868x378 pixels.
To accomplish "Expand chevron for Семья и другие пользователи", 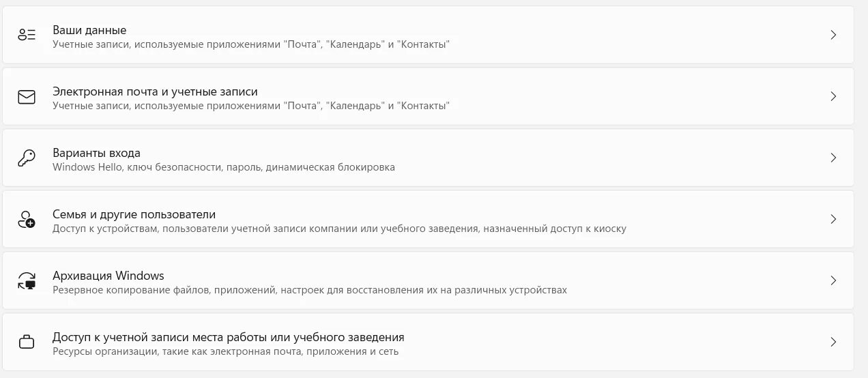I will coord(833,219).
